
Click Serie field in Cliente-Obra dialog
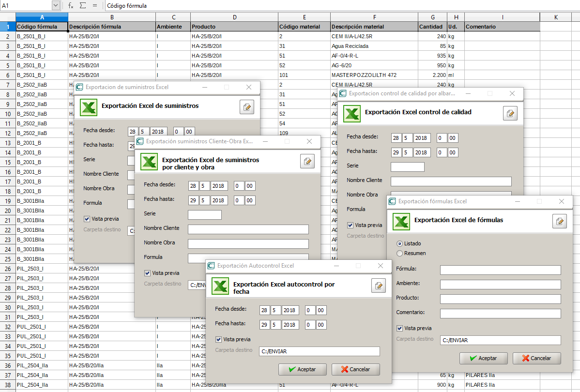(205, 215)
